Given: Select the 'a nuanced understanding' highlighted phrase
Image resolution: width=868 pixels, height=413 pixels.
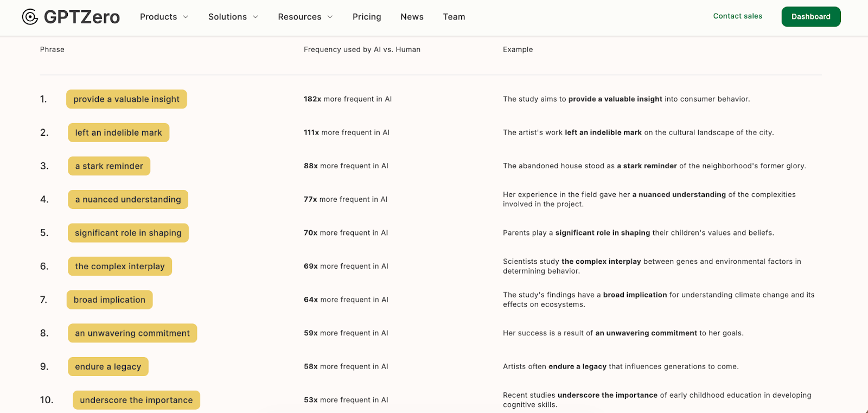Looking at the screenshot, I should tap(128, 200).
